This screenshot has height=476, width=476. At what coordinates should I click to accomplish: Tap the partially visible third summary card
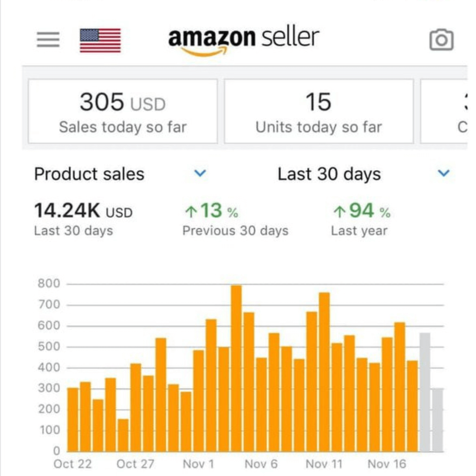coord(445,112)
